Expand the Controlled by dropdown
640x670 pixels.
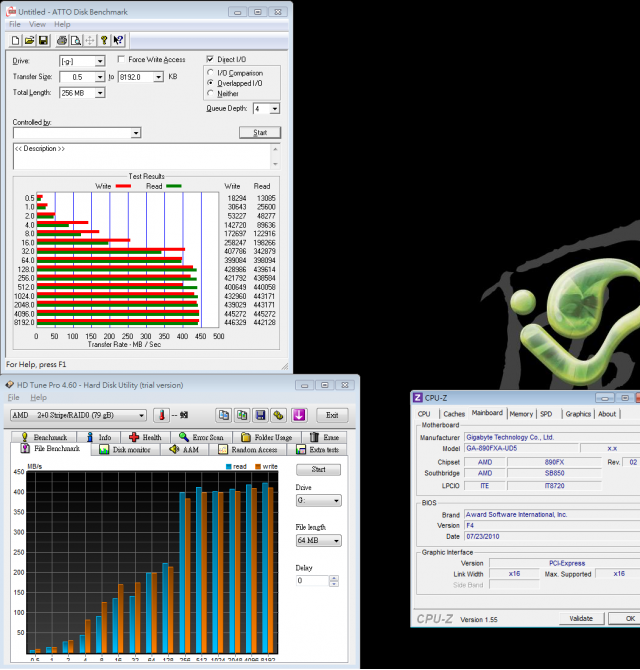click(x=136, y=133)
